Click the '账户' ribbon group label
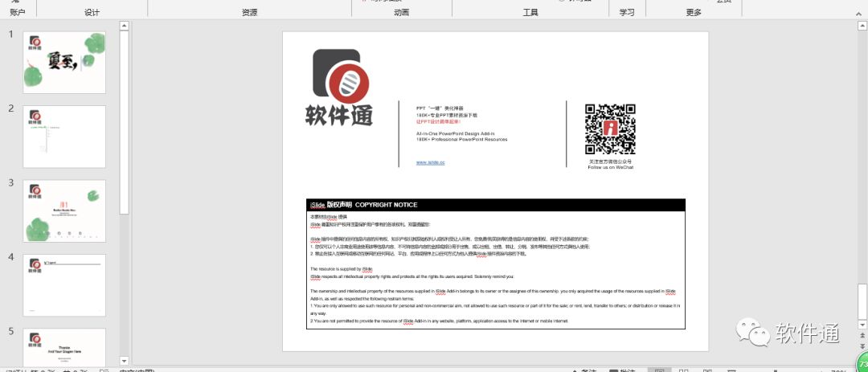The image size is (868, 372). 18,12
